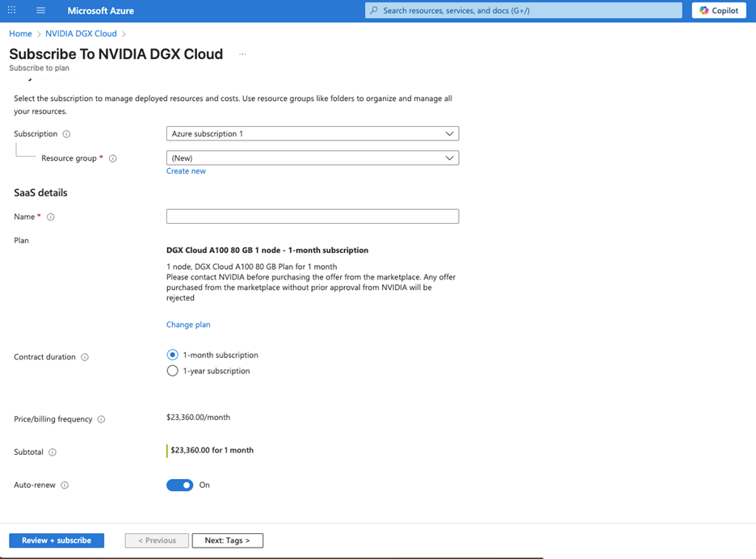
Task: Click the search magnifier icon
Action: point(374,11)
